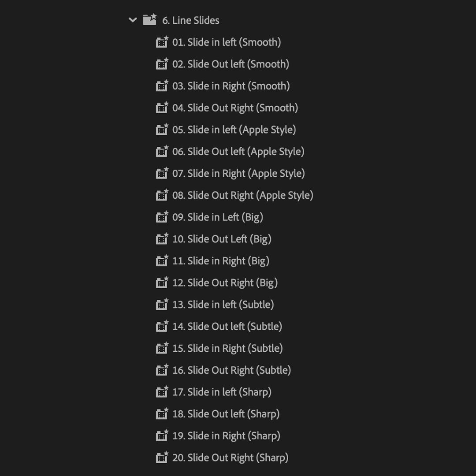Image resolution: width=476 pixels, height=476 pixels.
Task: Collapse the 6. Line Slides folder
Action: pyautogui.click(x=132, y=20)
